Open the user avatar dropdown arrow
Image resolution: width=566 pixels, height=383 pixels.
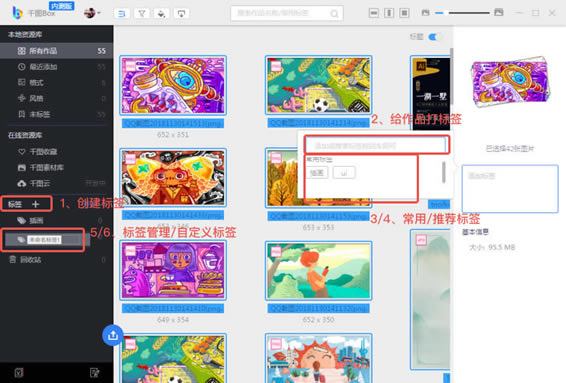click(x=99, y=13)
